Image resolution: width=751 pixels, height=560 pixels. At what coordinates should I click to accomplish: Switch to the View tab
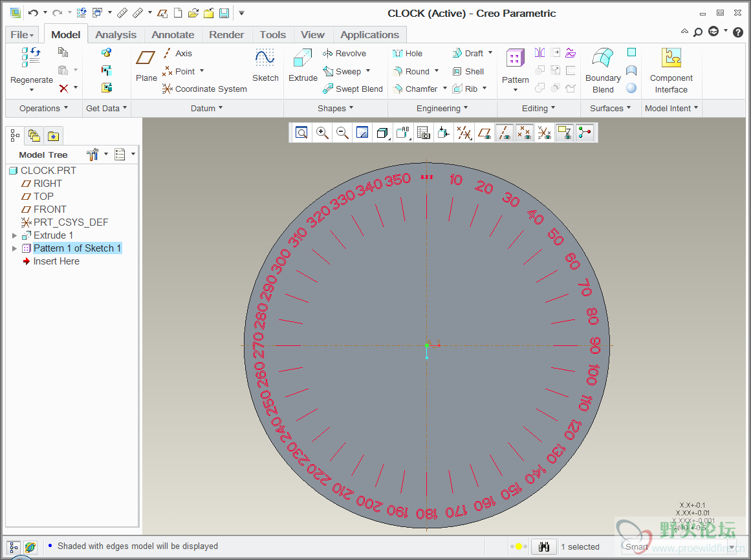coord(313,34)
